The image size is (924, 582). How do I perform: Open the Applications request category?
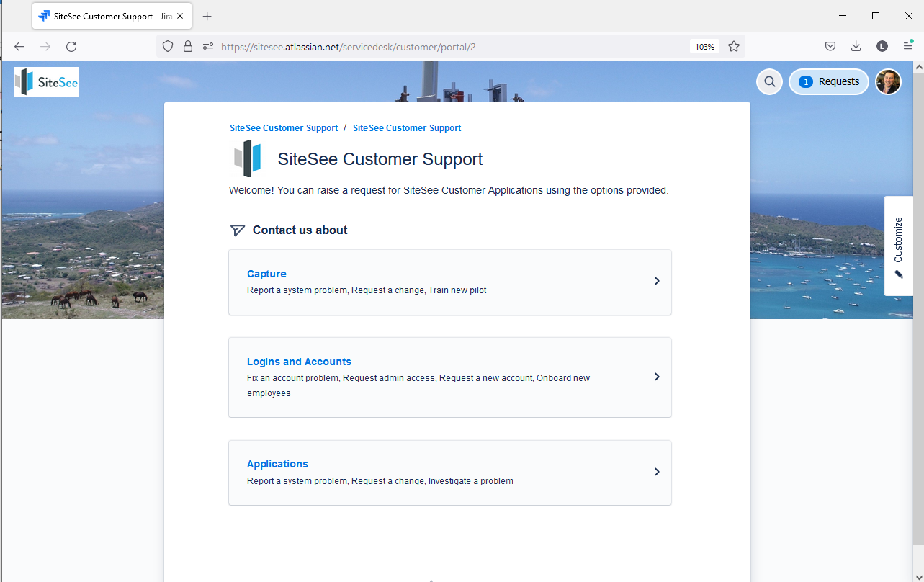(450, 473)
